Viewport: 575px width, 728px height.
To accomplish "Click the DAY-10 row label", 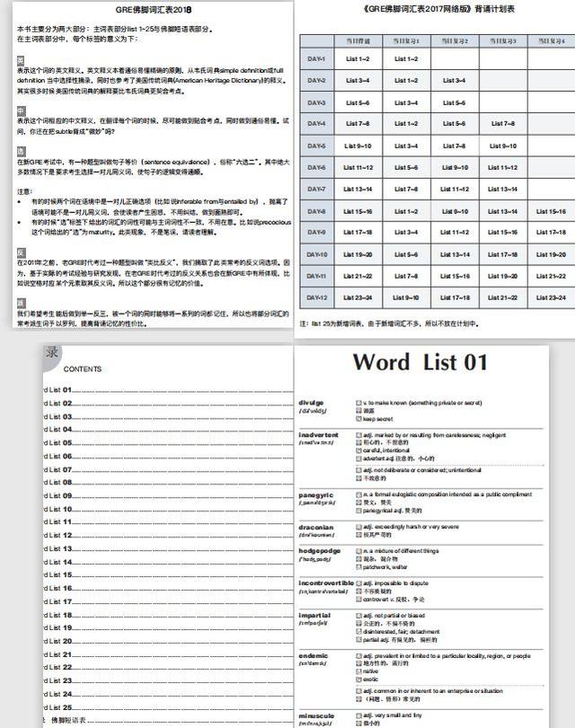I will 316,255.
